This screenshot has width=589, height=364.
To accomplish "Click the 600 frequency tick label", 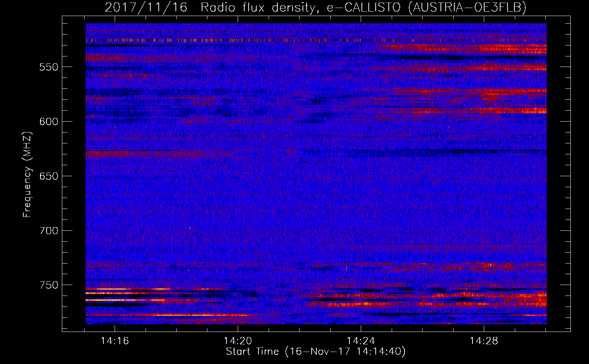I will [49, 122].
